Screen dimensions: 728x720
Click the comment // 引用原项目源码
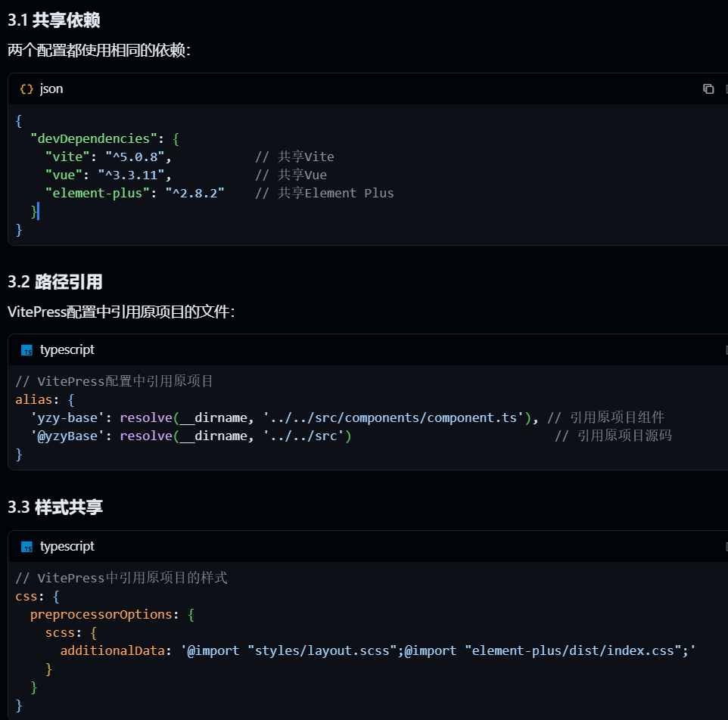tap(613, 436)
